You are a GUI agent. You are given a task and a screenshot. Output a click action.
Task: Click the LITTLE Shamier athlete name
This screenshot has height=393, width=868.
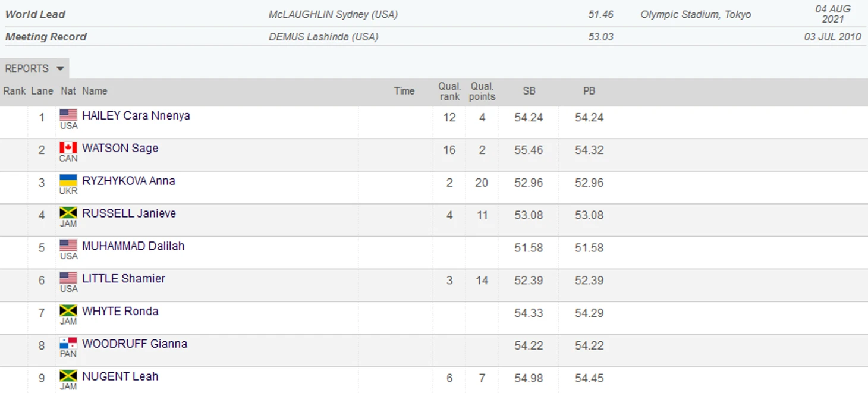[x=124, y=278]
